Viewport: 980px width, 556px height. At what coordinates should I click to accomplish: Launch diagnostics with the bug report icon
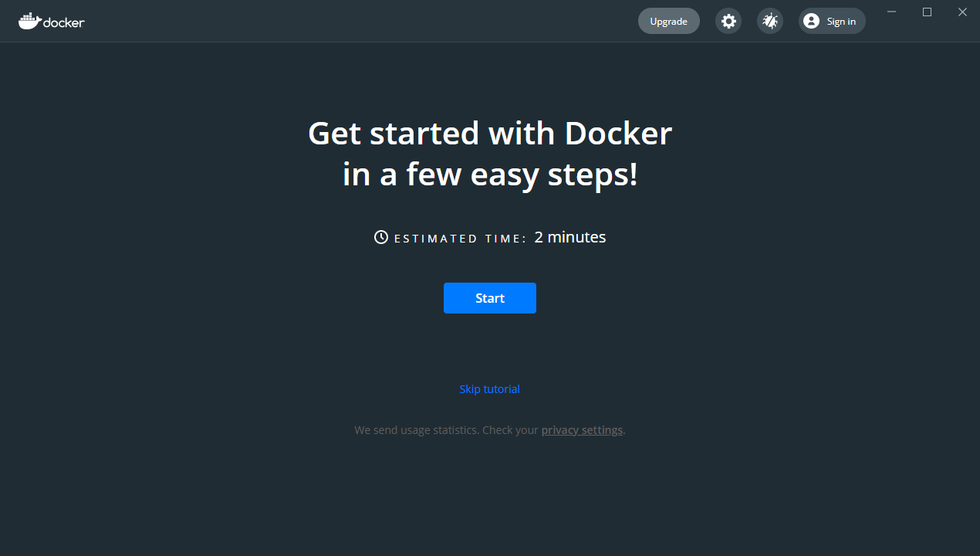pos(769,21)
